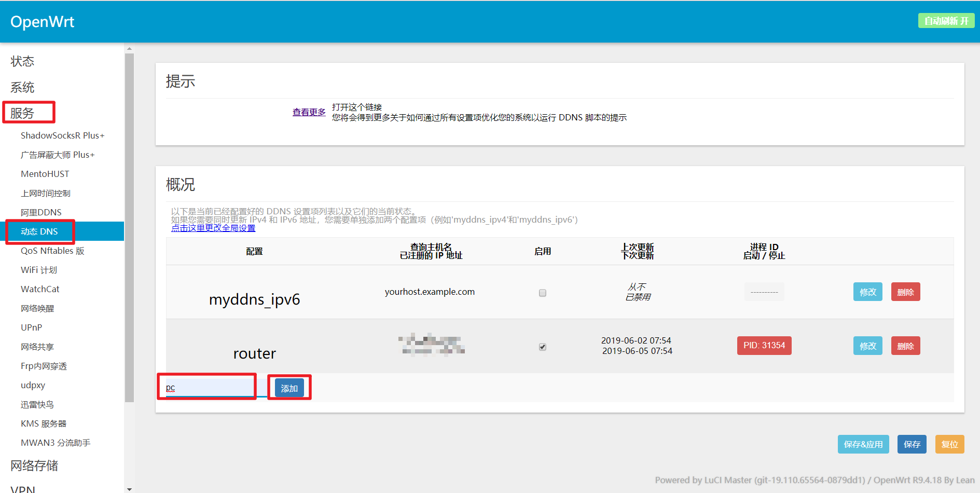The width and height of the screenshot is (980, 493).
Task: Expand the 状态 menu section
Action: click(22, 61)
